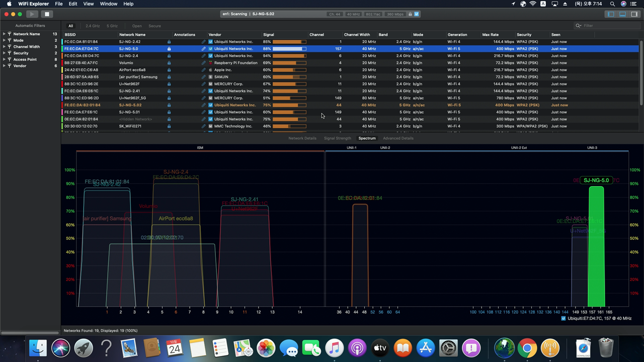Open Launchpad rocket in the dock
Viewport: 644px width, 362px height.
(84, 348)
